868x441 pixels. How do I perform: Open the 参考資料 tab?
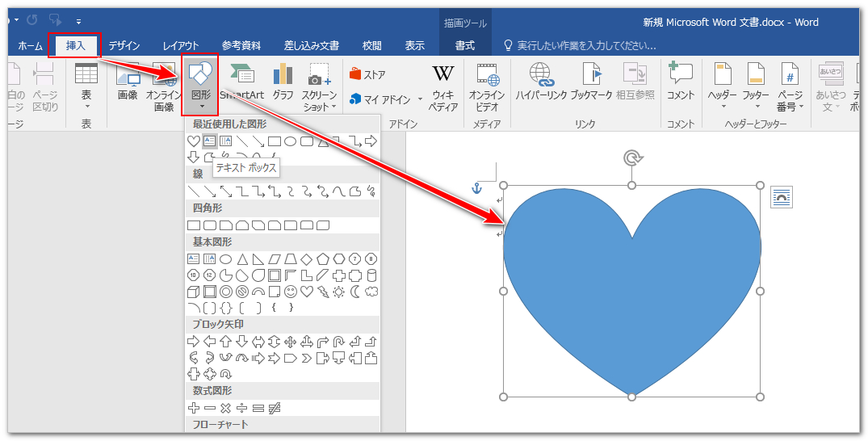[241, 45]
